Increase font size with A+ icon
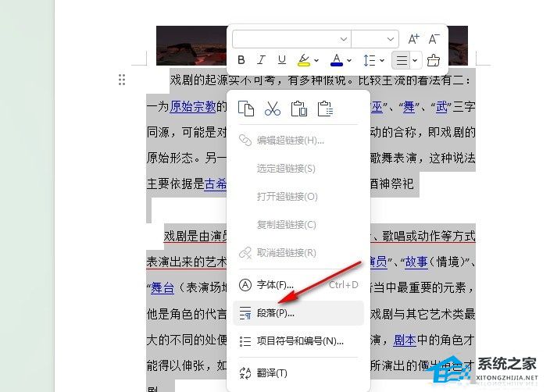 click(x=413, y=38)
